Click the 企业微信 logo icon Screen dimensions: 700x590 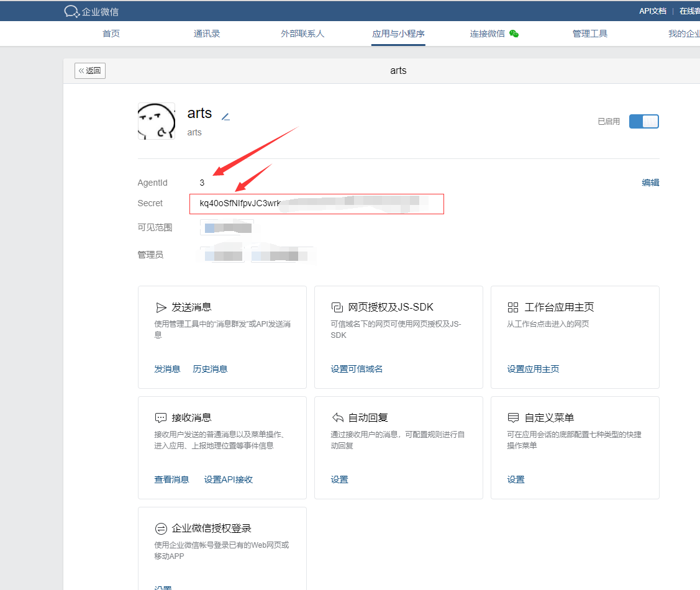tap(71, 11)
